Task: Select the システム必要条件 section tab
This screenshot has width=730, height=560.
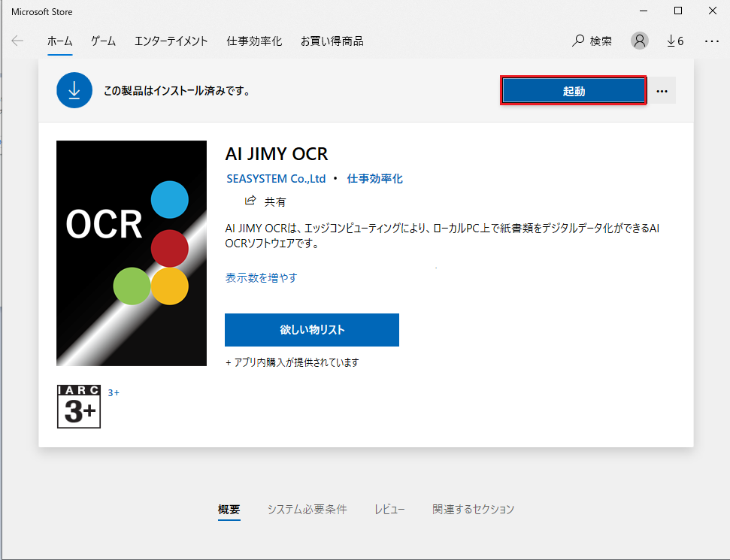Action: (x=307, y=509)
